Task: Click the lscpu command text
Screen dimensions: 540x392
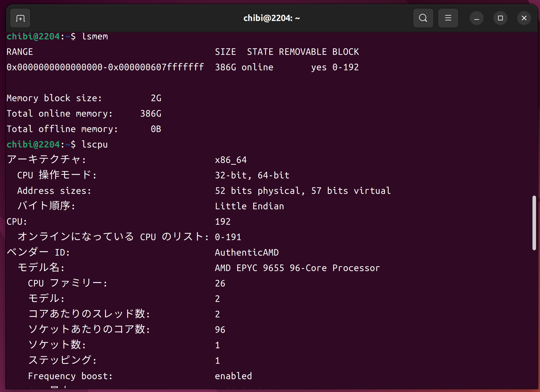Action: point(95,145)
